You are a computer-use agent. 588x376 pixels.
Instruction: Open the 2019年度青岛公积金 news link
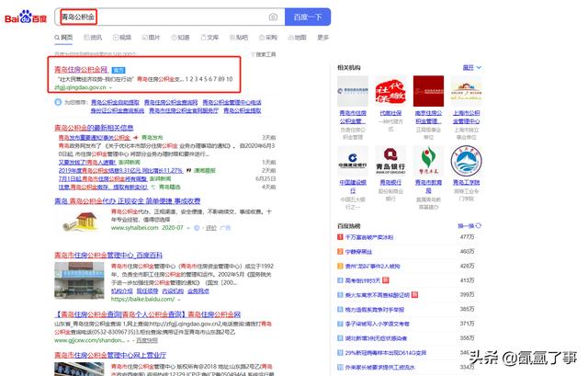[120, 170]
